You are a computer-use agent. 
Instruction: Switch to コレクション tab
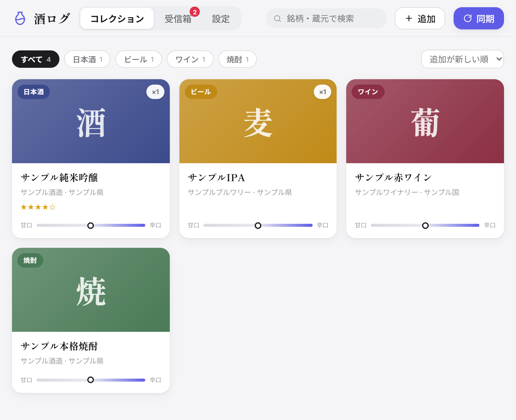tap(117, 19)
